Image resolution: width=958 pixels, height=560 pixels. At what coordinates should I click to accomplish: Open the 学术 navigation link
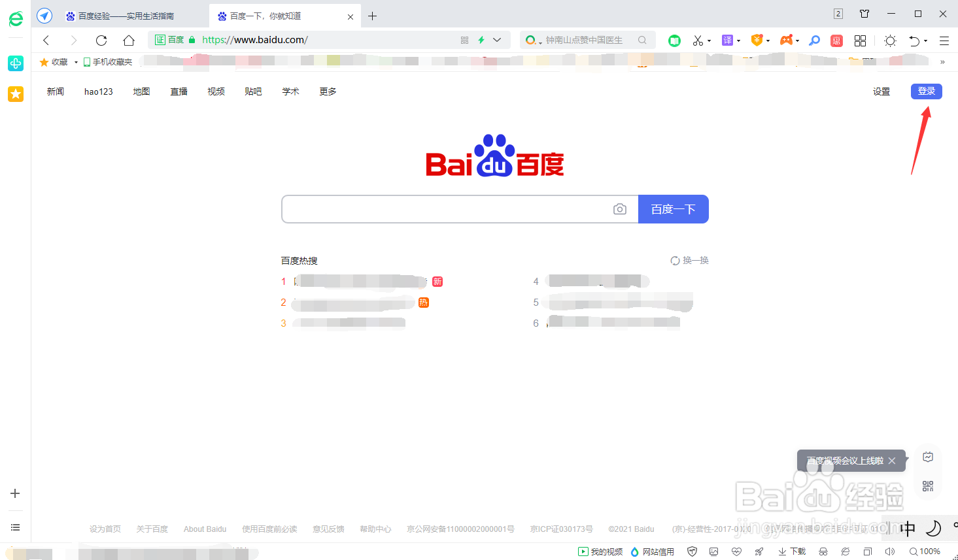point(291,91)
